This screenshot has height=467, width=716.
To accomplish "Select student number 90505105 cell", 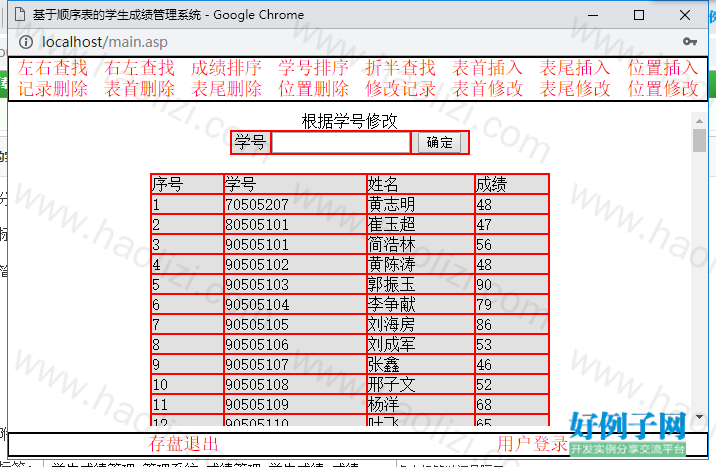I will pos(295,325).
